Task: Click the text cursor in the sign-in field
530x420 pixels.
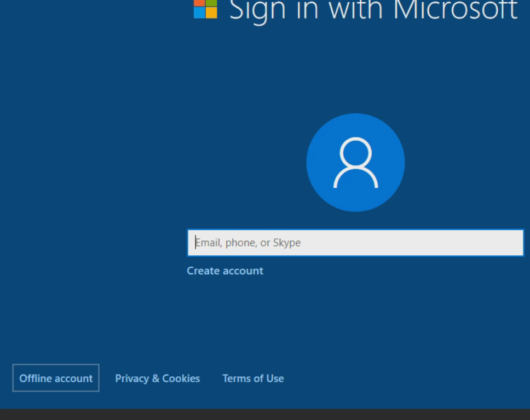Action: 195,243
